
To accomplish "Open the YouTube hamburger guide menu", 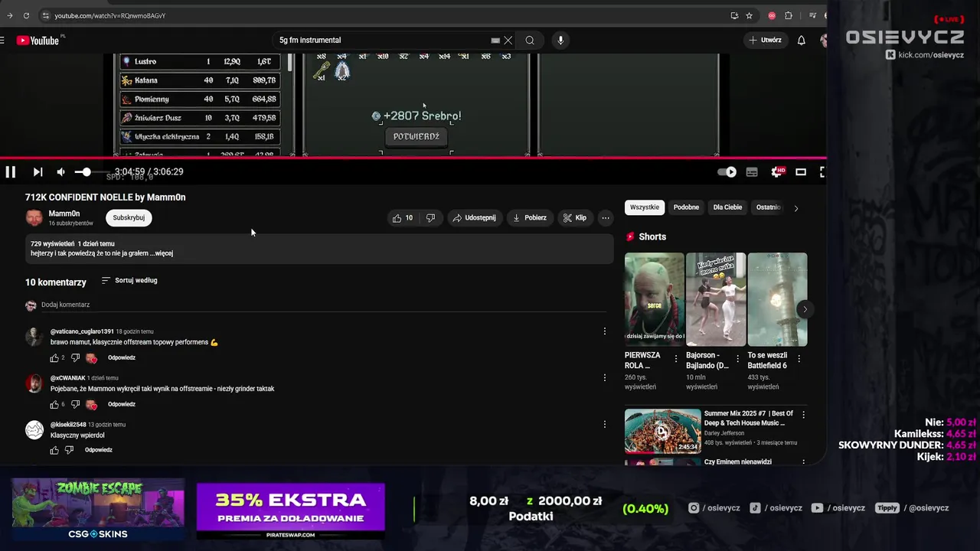I will point(2,41).
